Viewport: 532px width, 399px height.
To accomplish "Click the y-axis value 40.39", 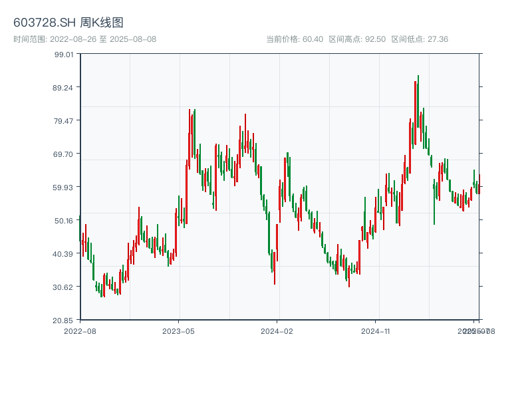I will tap(63, 254).
